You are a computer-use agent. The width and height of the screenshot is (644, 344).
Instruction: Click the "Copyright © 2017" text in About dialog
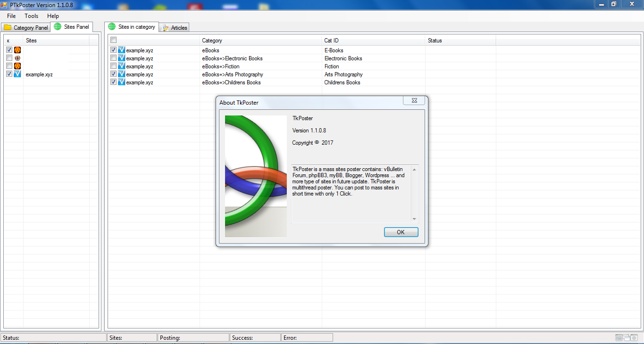click(x=313, y=143)
